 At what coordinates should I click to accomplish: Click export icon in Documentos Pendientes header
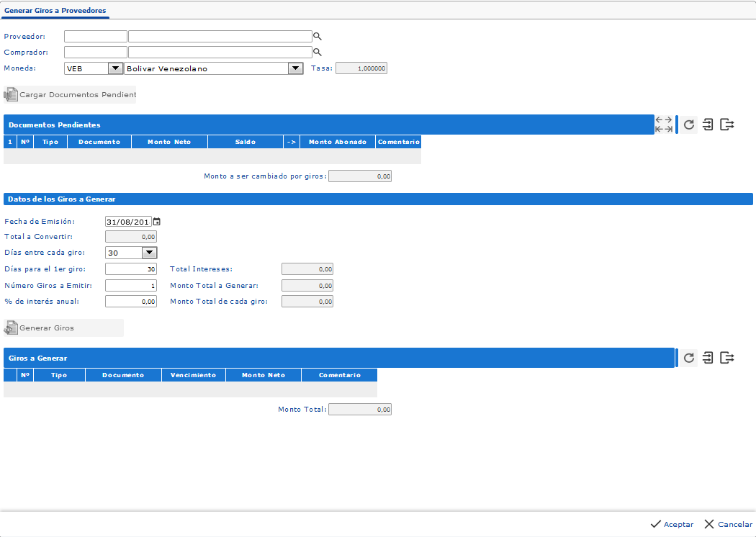click(727, 125)
